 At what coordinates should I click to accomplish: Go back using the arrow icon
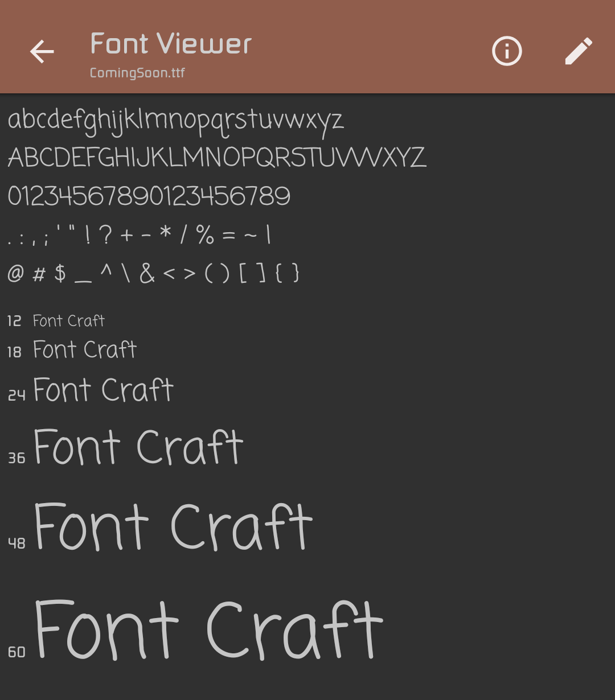[x=42, y=51]
